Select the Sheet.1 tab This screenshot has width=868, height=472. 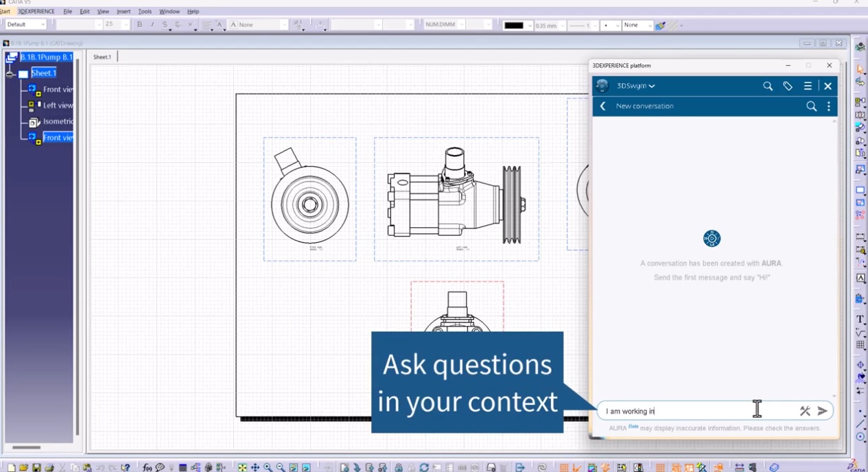pos(102,57)
